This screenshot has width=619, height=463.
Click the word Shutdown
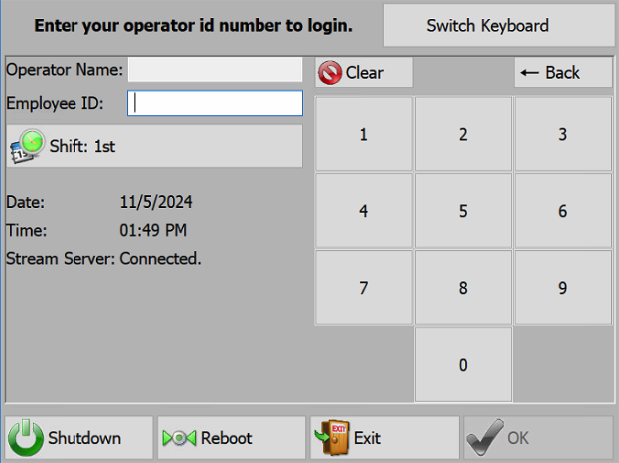tap(84, 438)
